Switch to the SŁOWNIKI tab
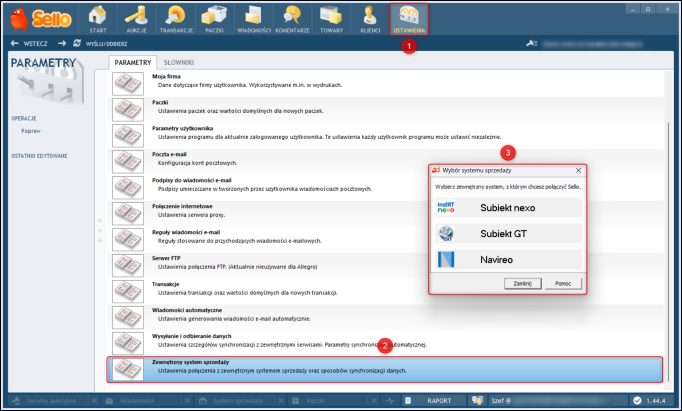 pos(179,63)
